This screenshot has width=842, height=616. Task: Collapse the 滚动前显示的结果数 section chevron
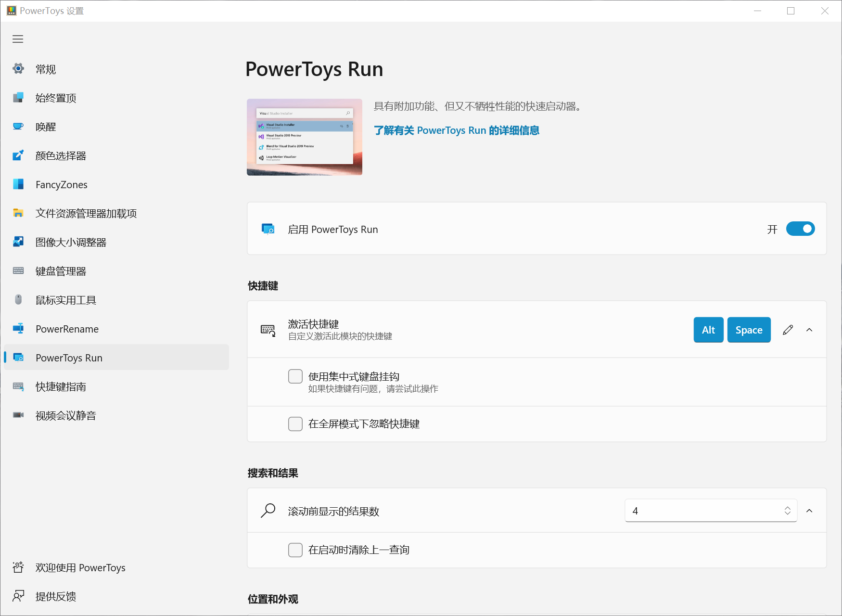[x=809, y=511]
